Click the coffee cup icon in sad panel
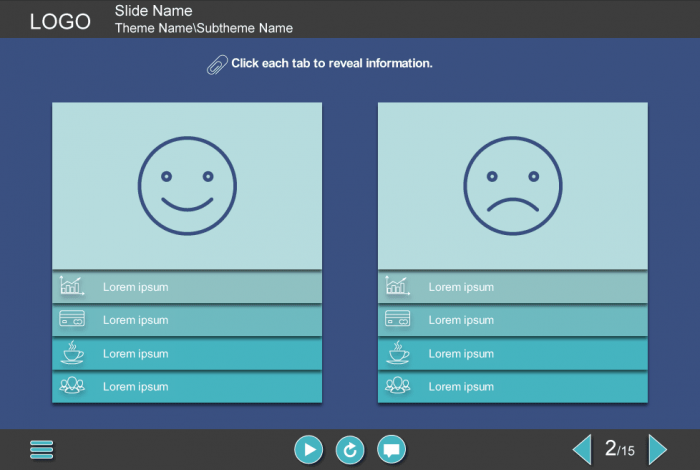This screenshot has width=700, height=470. [x=398, y=353]
